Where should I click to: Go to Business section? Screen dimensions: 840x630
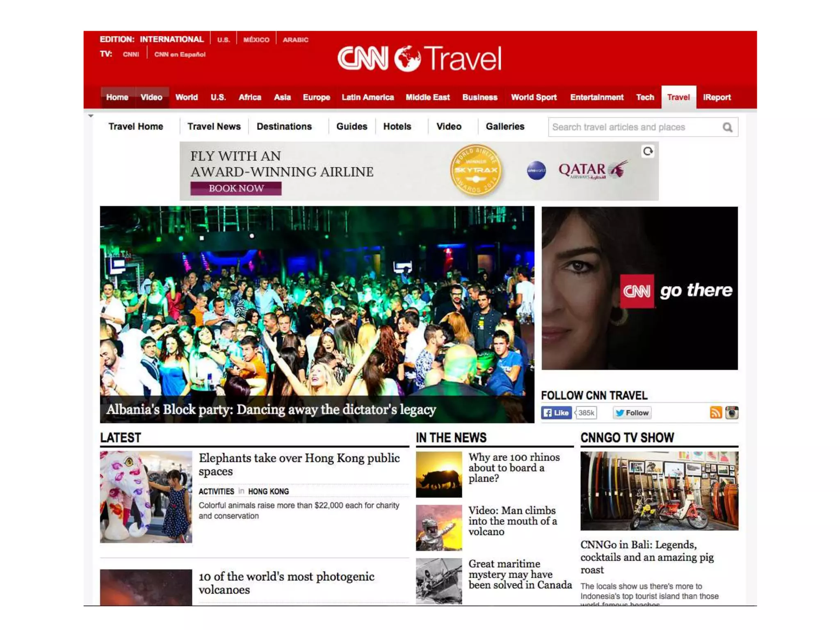point(480,97)
